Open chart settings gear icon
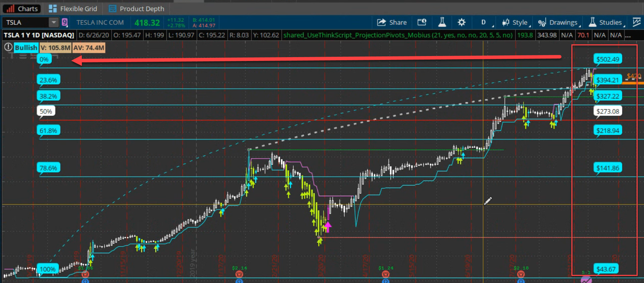Image resolution: width=644 pixels, height=283 pixels. tap(461, 22)
